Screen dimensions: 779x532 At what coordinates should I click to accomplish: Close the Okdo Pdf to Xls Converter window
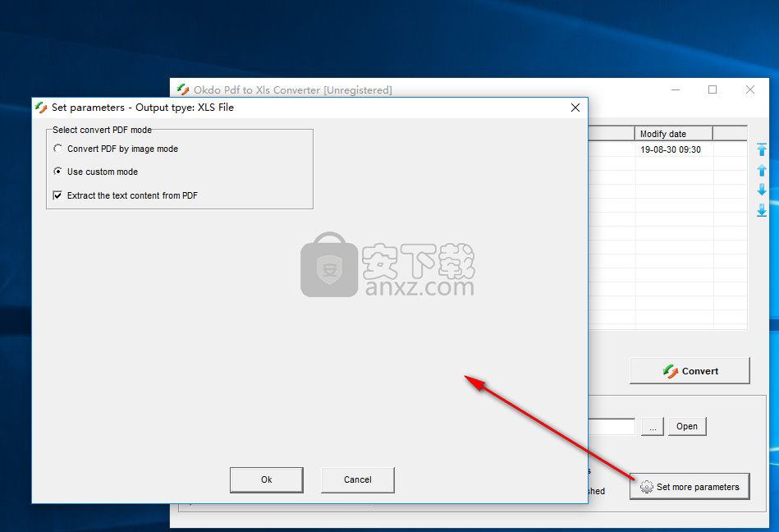[750, 90]
